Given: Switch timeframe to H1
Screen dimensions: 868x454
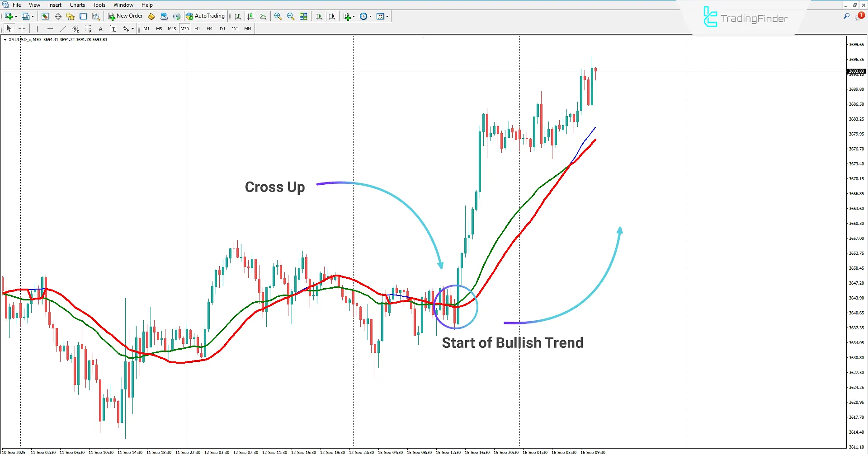Looking at the screenshot, I should (x=197, y=28).
